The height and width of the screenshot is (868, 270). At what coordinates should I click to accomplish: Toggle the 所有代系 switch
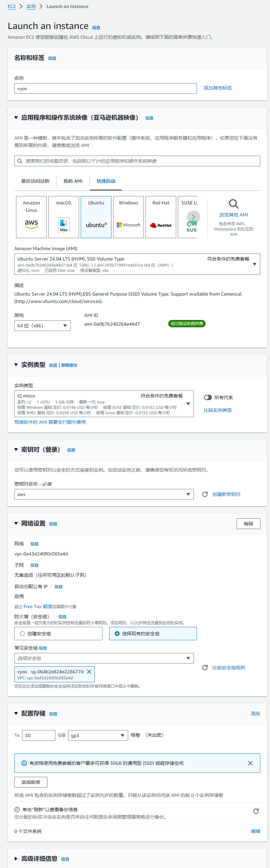click(208, 397)
